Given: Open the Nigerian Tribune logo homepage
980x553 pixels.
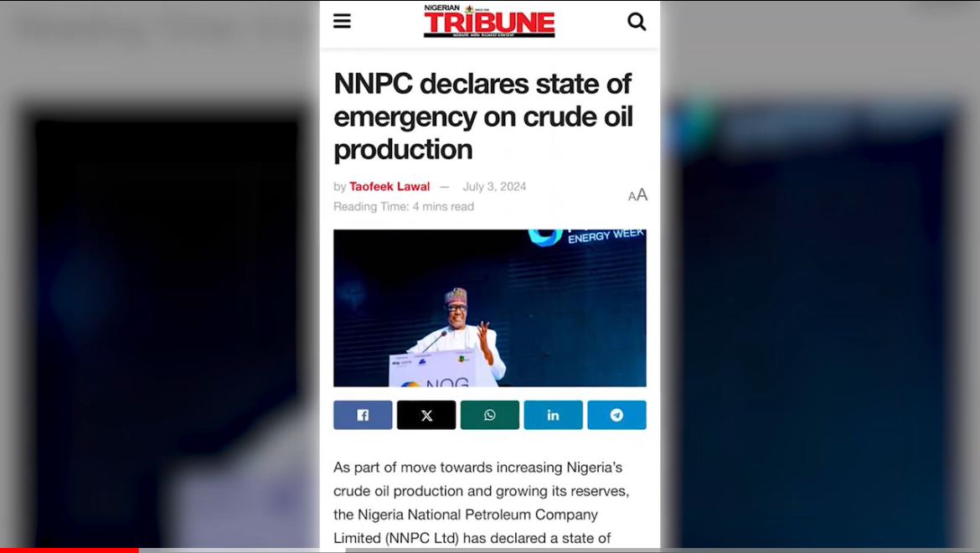Looking at the screenshot, I should pos(489,21).
